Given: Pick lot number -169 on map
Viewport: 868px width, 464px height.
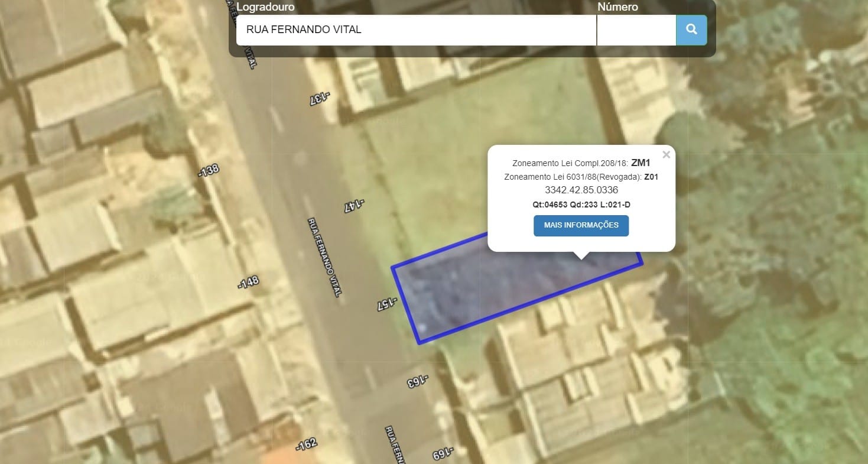Looking at the screenshot, I should pyautogui.click(x=443, y=454).
